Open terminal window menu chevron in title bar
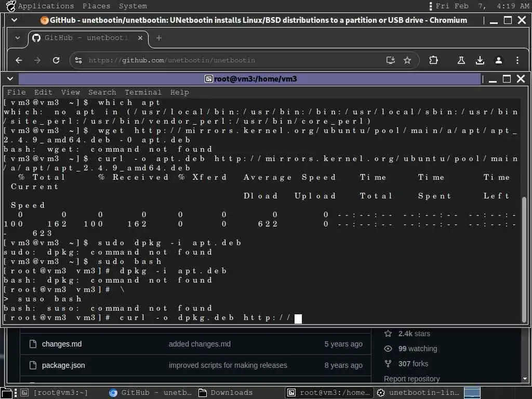Image resolution: width=532 pixels, height=399 pixels. click(10, 79)
